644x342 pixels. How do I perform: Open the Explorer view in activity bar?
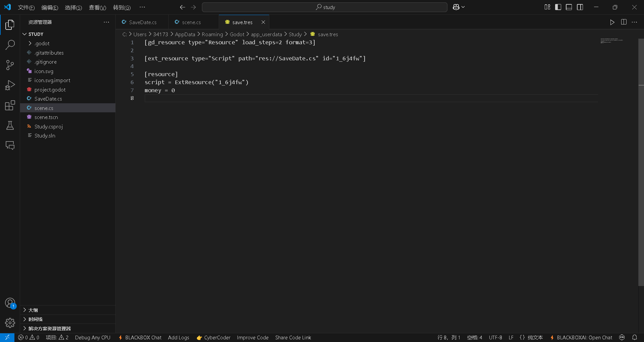10,25
